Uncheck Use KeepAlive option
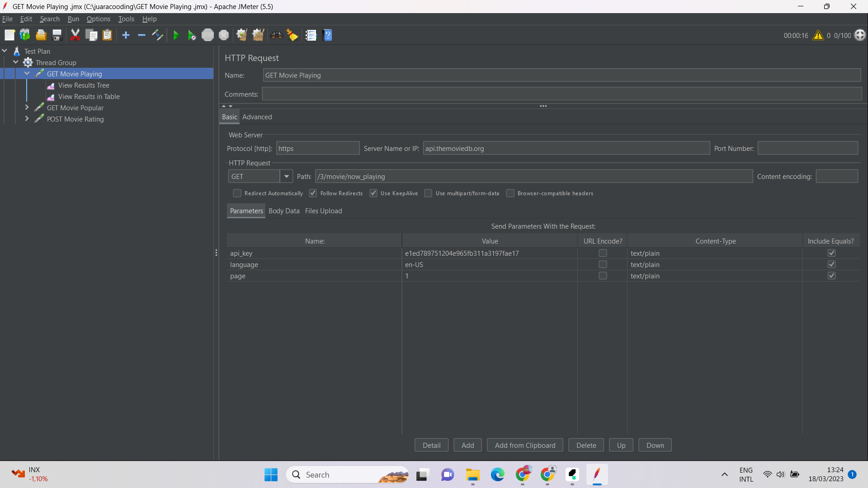Viewport: 868px width, 488px height. [373, 193]
